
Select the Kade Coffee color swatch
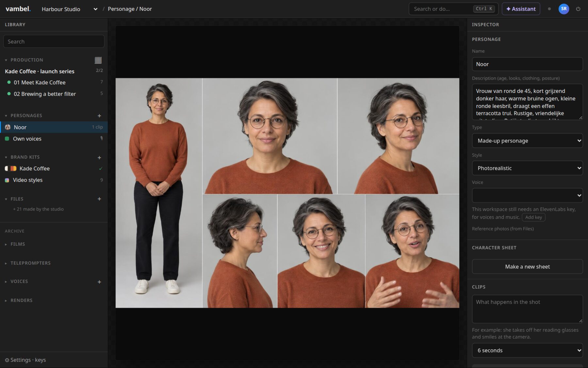[10, 169]
